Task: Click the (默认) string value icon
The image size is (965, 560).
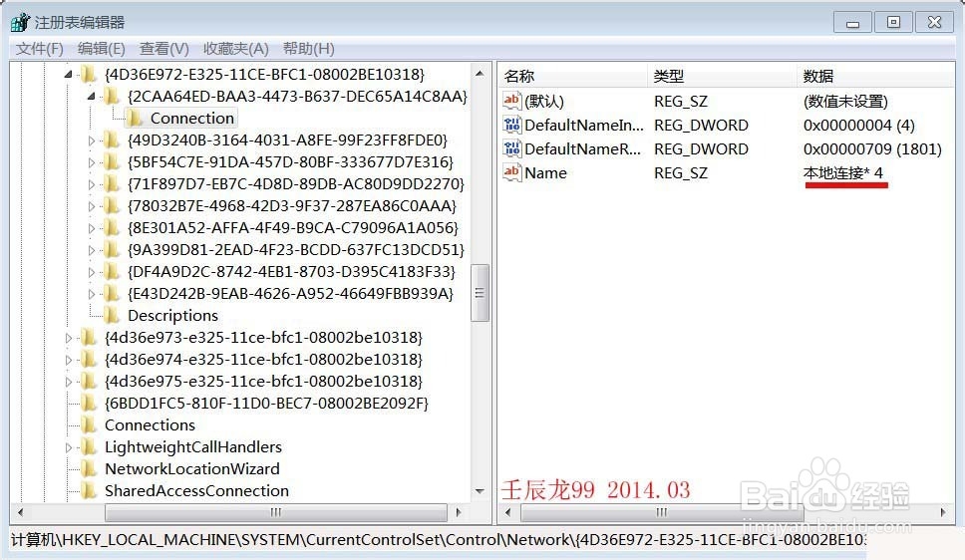Action: coord(512,101)
